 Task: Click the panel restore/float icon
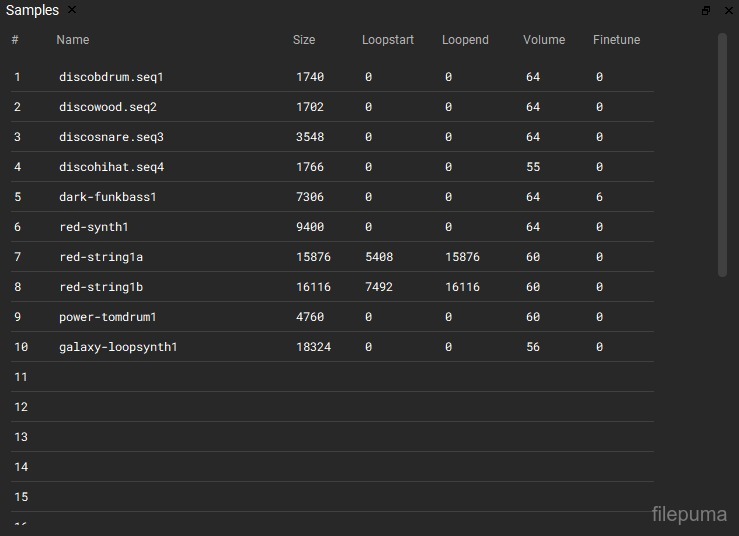pos(706,10)
